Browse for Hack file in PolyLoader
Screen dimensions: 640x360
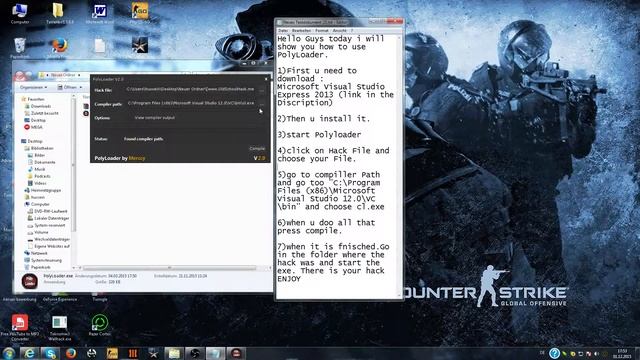261,90
